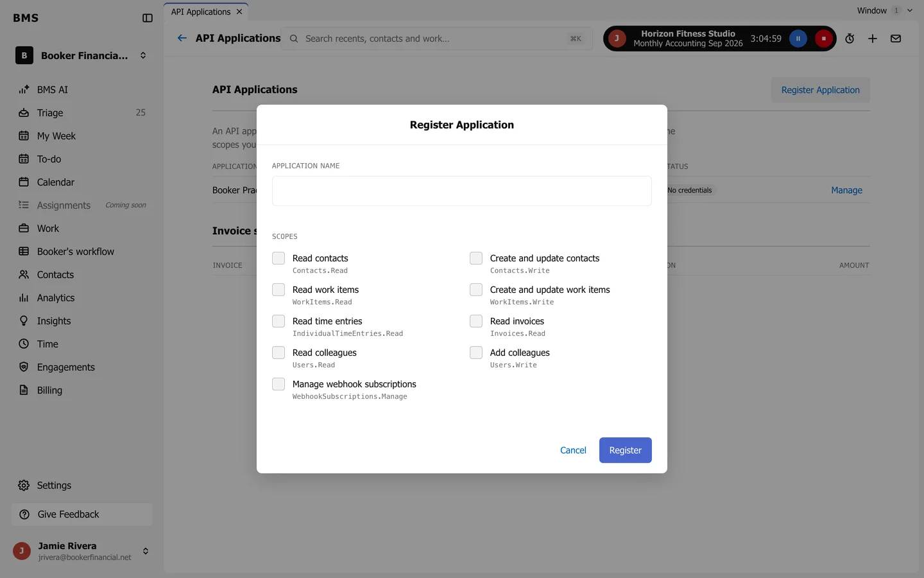Toggle the sidebar collapse icon
Screen dimensions: 924x578
(x=148, y=18)
